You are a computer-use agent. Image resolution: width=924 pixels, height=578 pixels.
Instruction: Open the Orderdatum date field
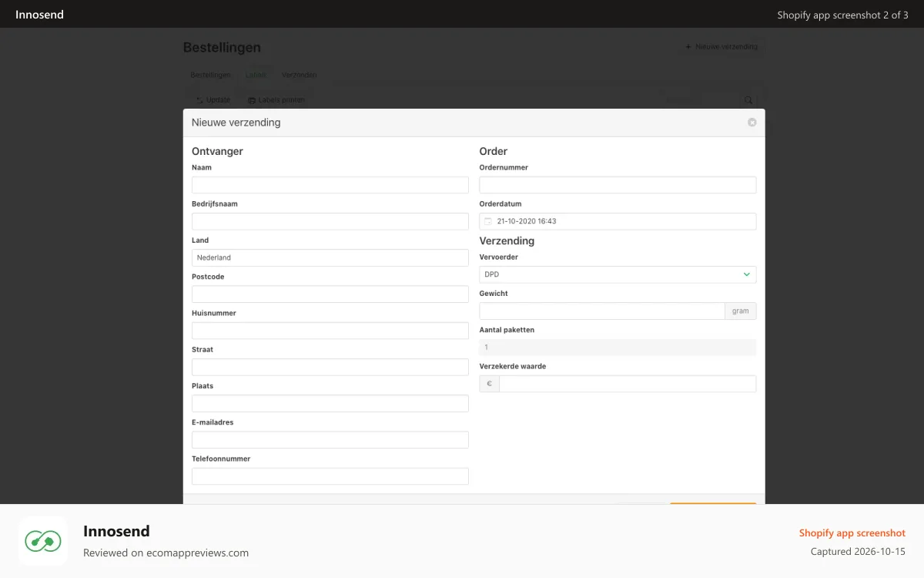click(618, 221)
